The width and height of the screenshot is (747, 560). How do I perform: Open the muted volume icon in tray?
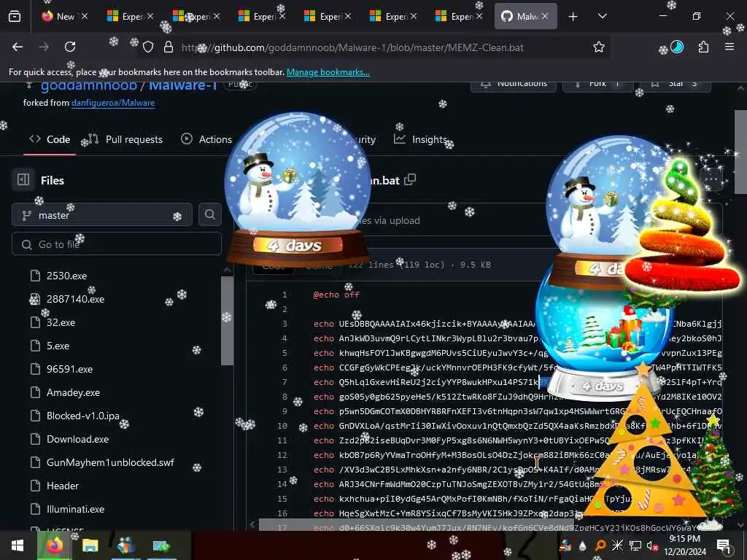[x=651, y=546]
